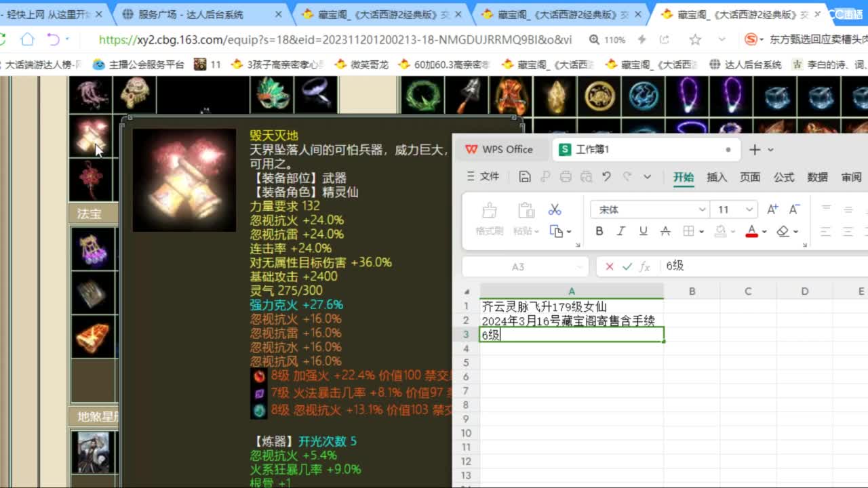Toggle strikethrough formatting

[x=665, y=232]
